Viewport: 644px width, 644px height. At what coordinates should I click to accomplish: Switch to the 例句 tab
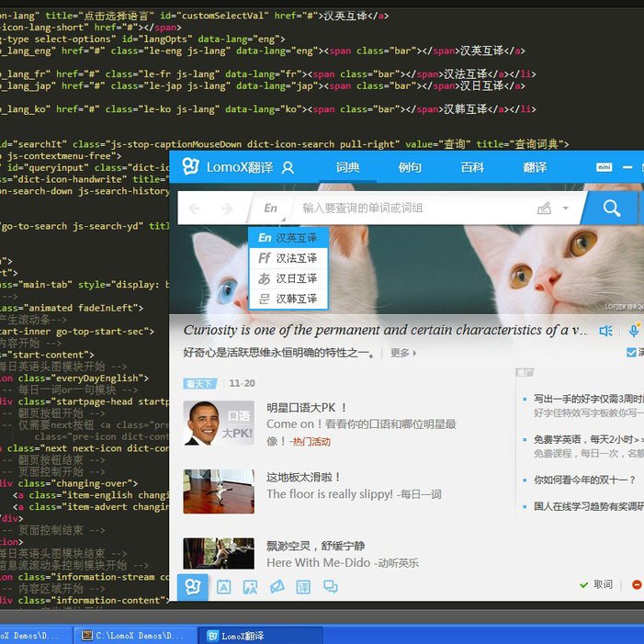(x=410, y=167)
